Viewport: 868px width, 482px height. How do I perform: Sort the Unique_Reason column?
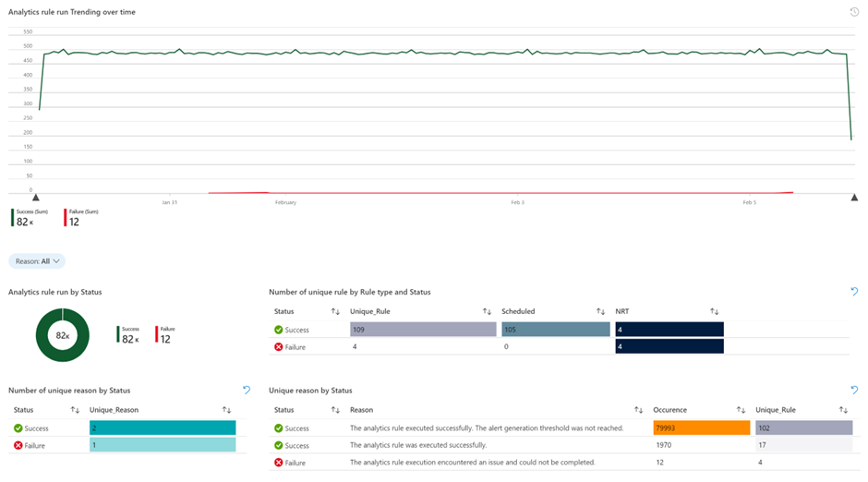226,410
